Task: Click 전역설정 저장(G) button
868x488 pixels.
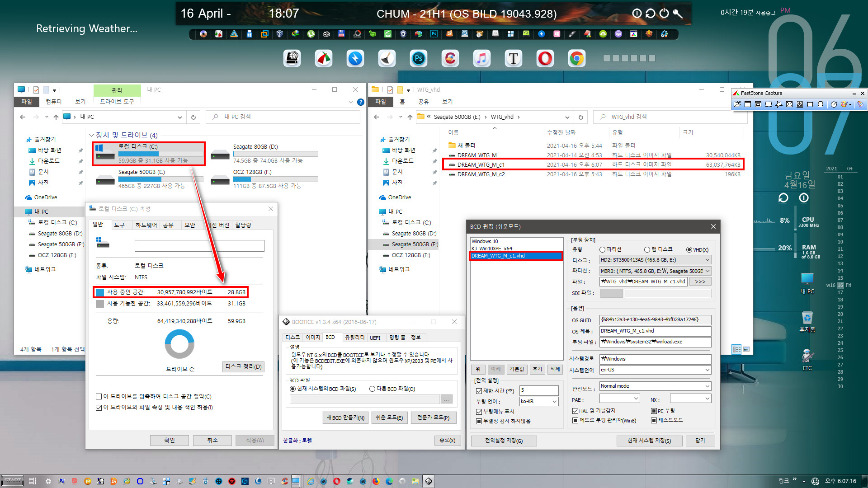Action: (504, 441)
